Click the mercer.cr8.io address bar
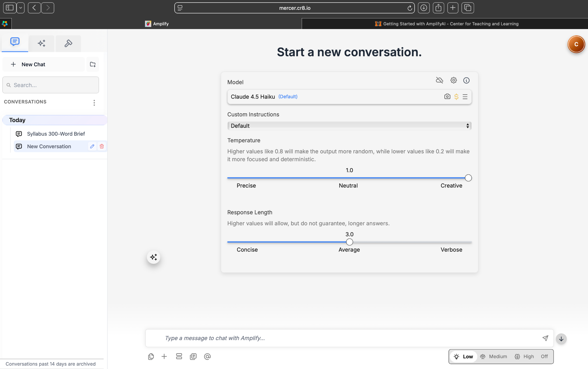The image size is (588, 369). [295, 8]
